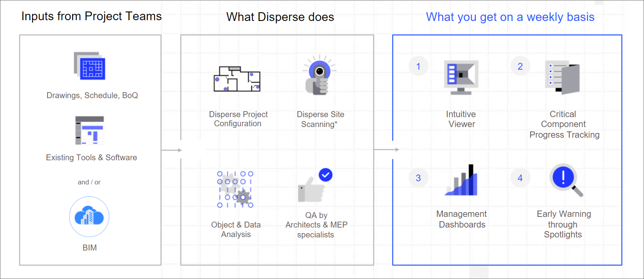Click the "and / or" text

click(x=89, y=182)
